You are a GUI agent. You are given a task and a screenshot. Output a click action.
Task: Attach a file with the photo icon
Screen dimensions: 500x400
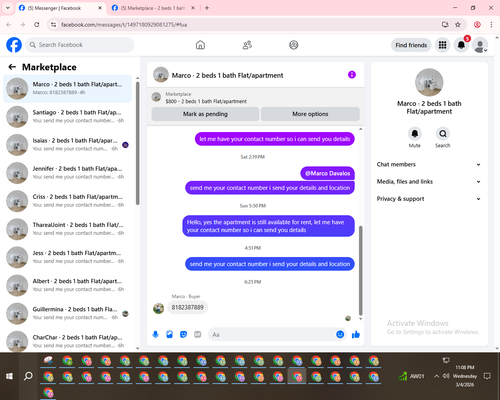(169, 334)
